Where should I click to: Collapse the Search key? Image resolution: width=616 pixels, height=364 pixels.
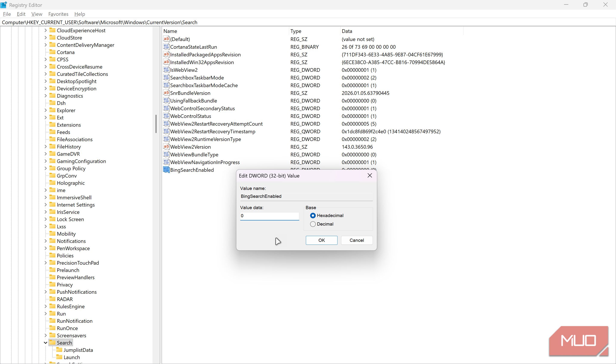(x=45, y=343)
